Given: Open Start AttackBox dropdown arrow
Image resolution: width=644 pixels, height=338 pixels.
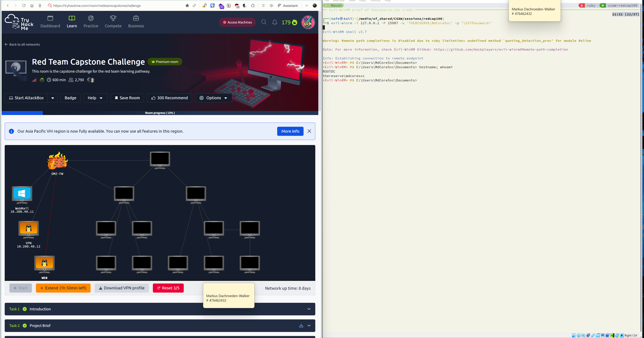Looking at the screenshot, I should [53, 98].
